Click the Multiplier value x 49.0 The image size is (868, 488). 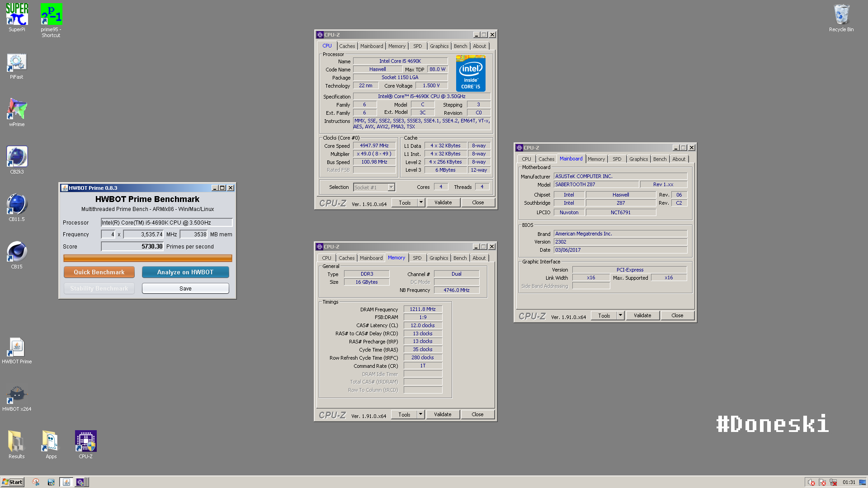(x=374, y=154)
